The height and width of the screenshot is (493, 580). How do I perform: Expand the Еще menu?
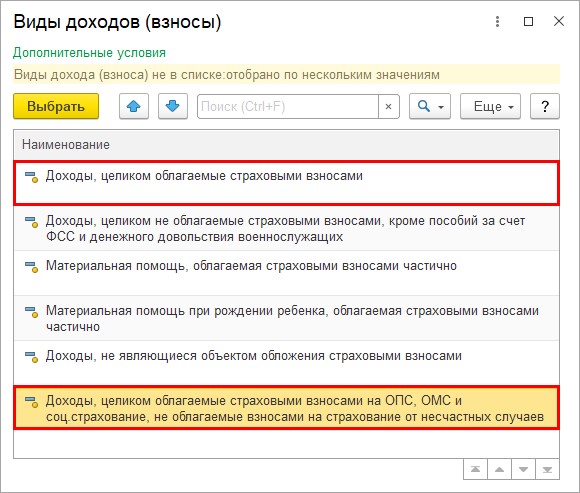pos(490,107)
